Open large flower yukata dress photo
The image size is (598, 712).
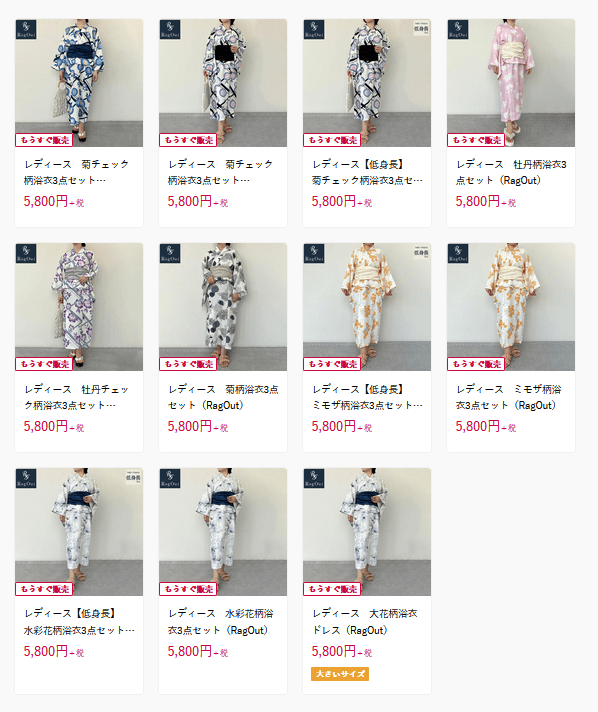(367, 532)
